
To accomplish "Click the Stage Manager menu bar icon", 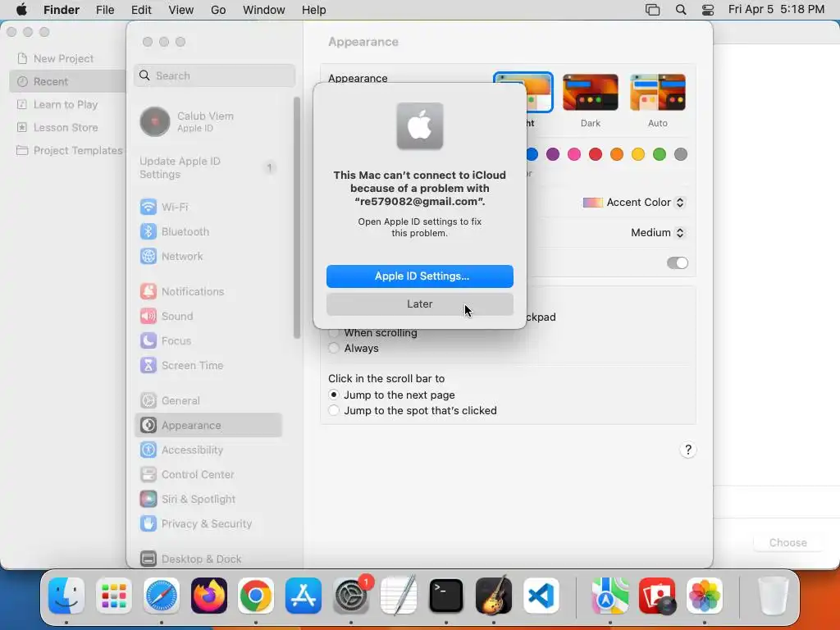I will click(652, 10).
